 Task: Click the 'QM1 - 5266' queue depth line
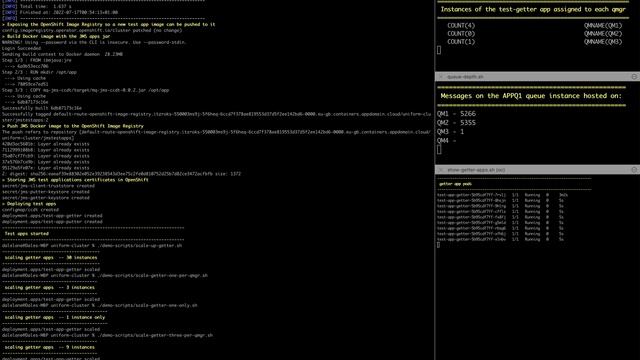point(456,114)
